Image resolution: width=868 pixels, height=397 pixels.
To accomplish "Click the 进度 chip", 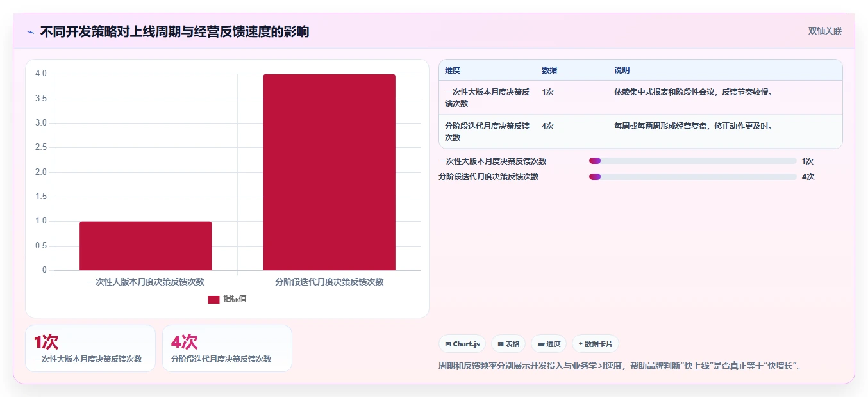I will 549,344.
